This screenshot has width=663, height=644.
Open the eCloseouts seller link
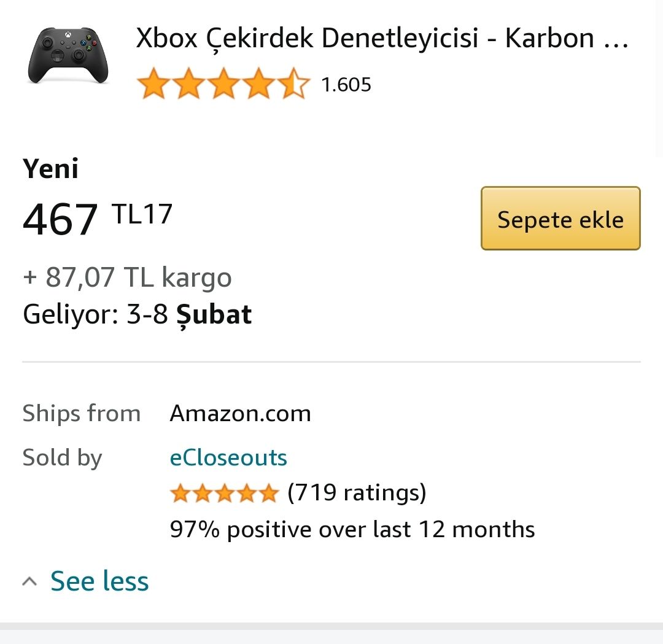tap(228, 457)
